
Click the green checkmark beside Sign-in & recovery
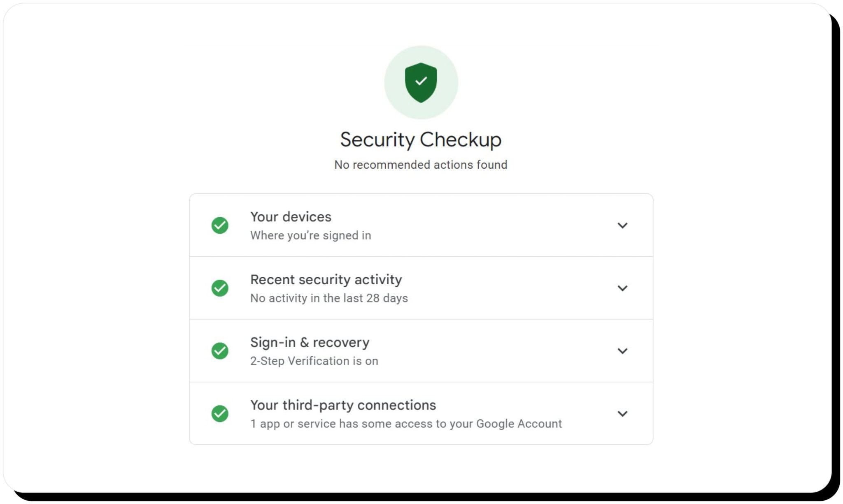pyautogui.click(x=220, y=351)
